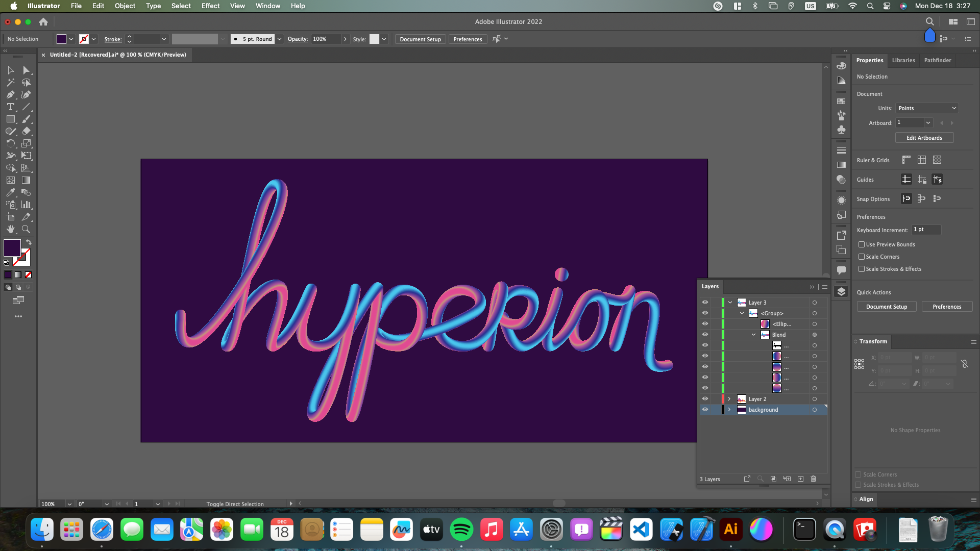Click control bar fill color swatch
Viewport: 980px width, 551px height.
[x=61, y=39]
